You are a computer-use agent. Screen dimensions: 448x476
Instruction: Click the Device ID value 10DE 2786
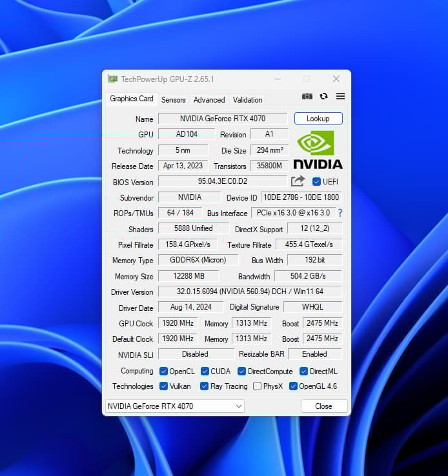pos(301,197)
